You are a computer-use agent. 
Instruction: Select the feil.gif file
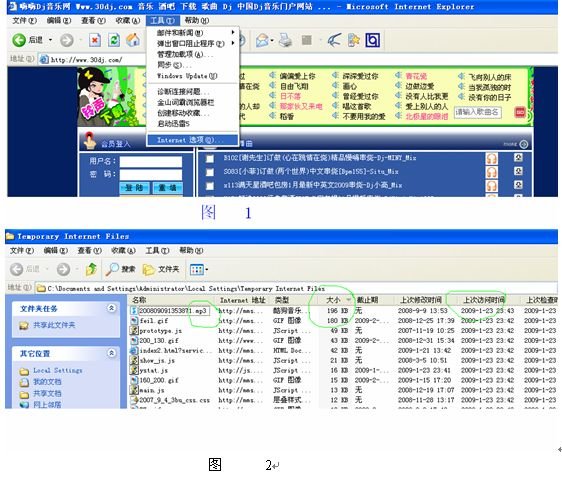(x=153, y=320)
